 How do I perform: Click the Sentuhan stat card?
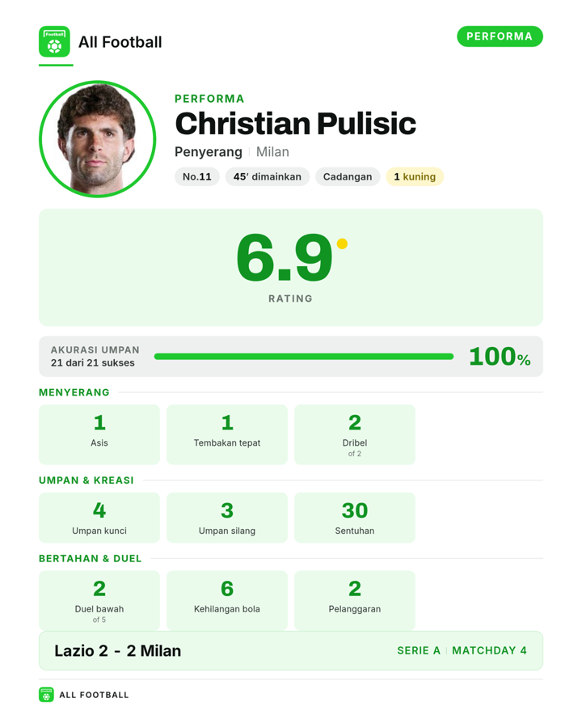[355, 518]
